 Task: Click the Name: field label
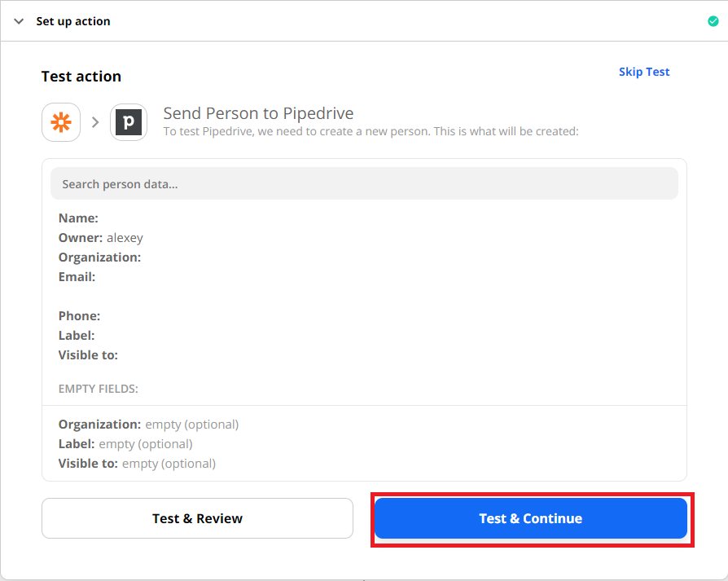point(78,218)
